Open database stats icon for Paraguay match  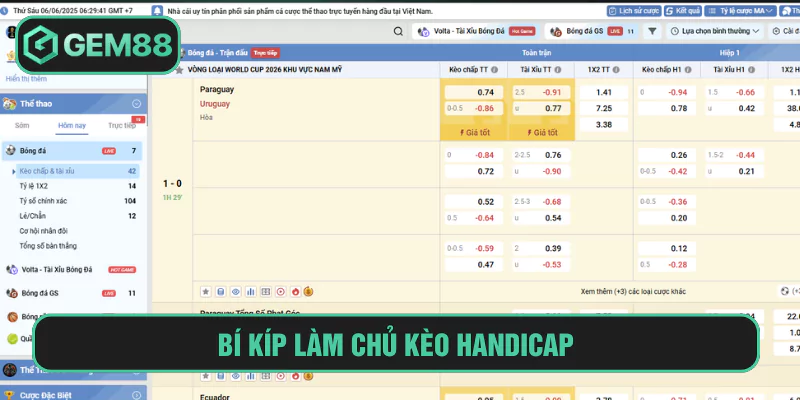(x=220, y=292)
